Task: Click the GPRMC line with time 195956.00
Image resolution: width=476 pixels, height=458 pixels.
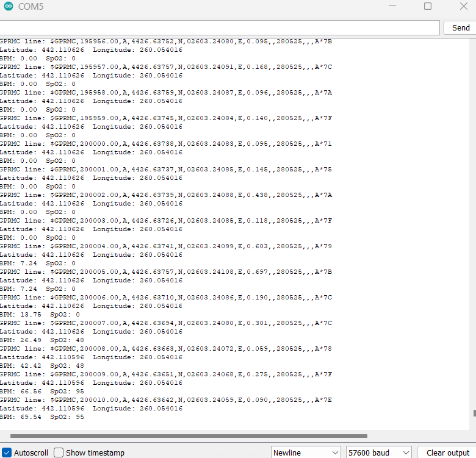Action: click(166, 41)
